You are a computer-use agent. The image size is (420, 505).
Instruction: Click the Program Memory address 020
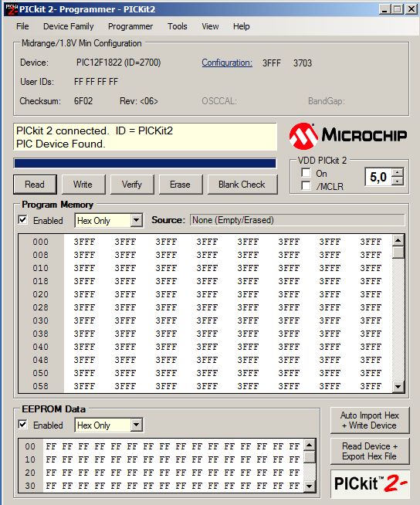pos(41,294)
